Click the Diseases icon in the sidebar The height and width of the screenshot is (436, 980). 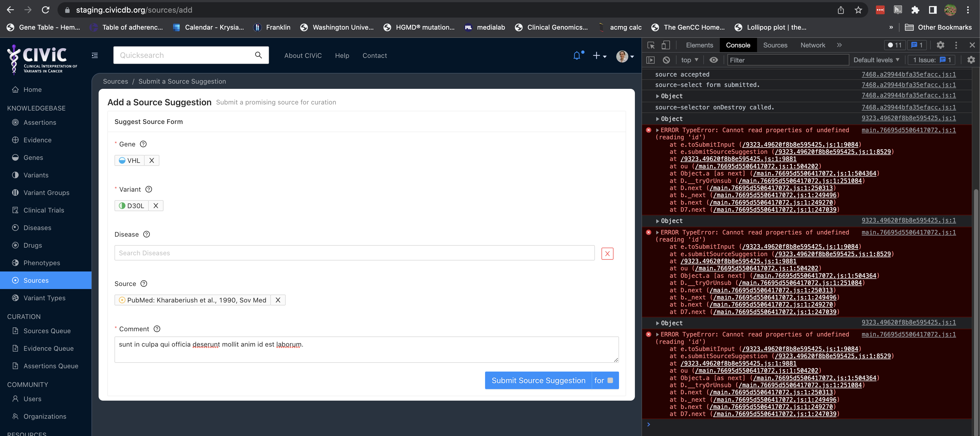[15, 227]
